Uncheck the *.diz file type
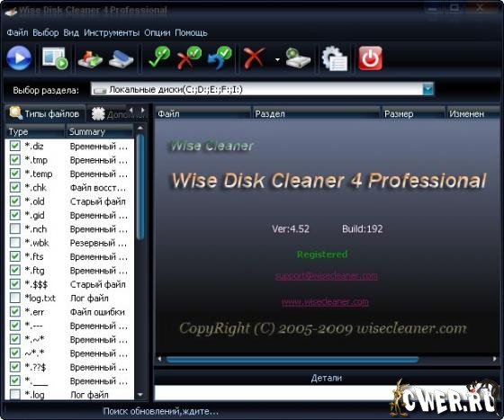504x420 pixels. coord(14,146)
